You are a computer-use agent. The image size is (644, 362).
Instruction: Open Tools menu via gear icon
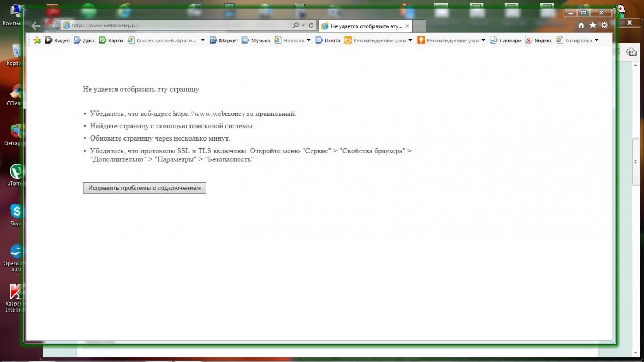(x=605, y=25)
